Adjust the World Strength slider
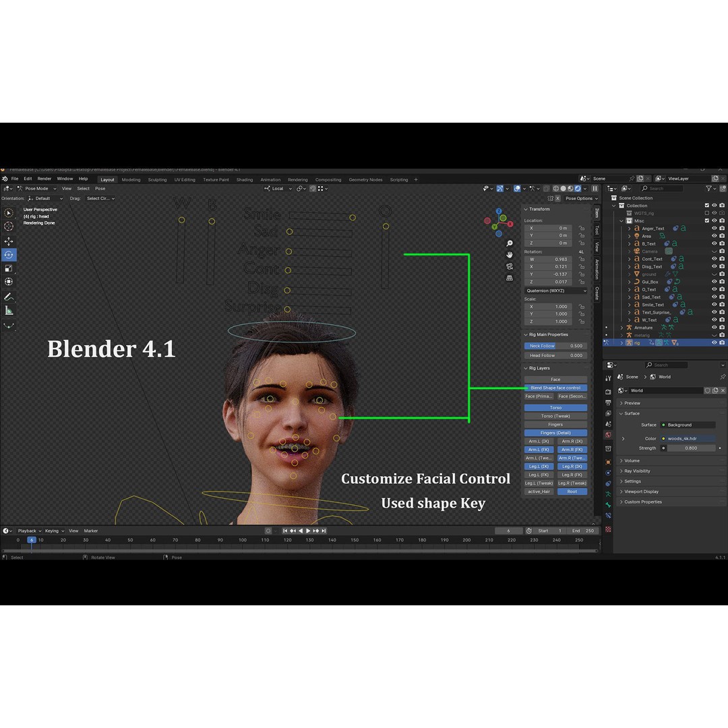The image size is (728, 728). click(x=692, y=448)
